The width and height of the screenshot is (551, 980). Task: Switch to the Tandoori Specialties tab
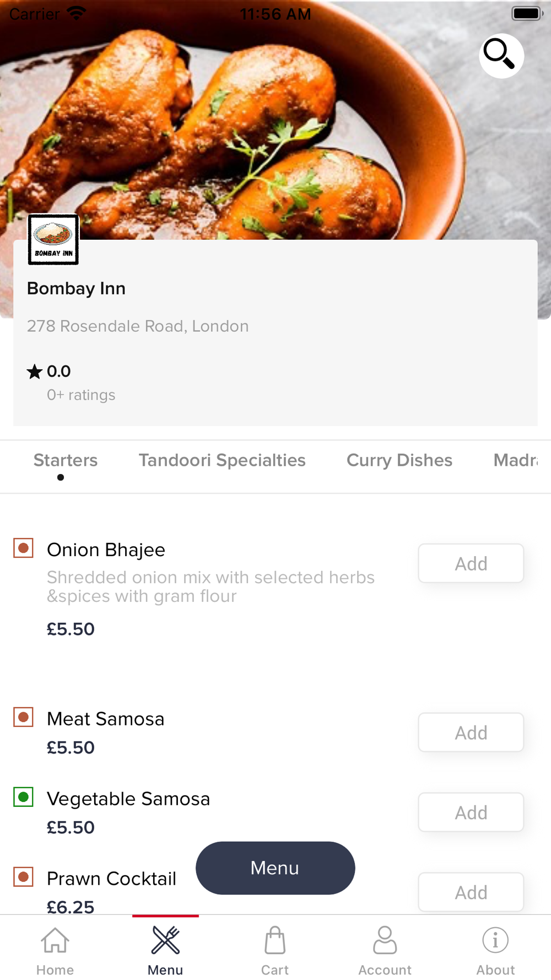[x=222, y=460]
